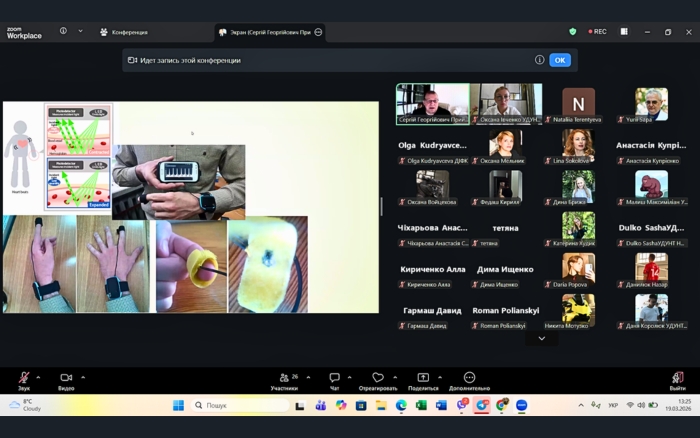Click the Поделиться share screen icon
The image size is (700, 438).
click(x=423, y=379)
